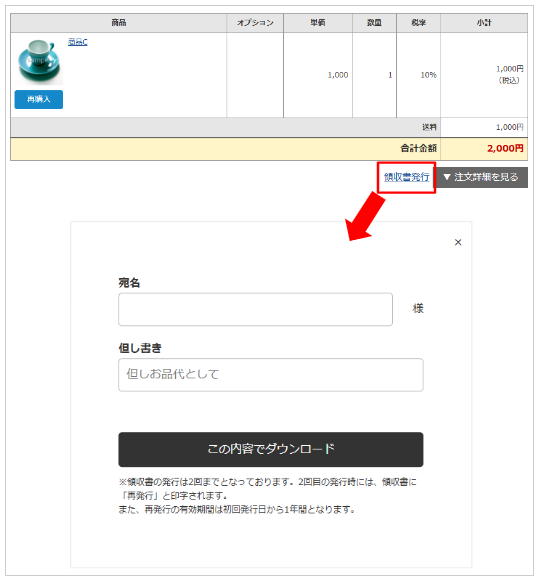Click the teacup product thumbnail

[x=39, y=62]
